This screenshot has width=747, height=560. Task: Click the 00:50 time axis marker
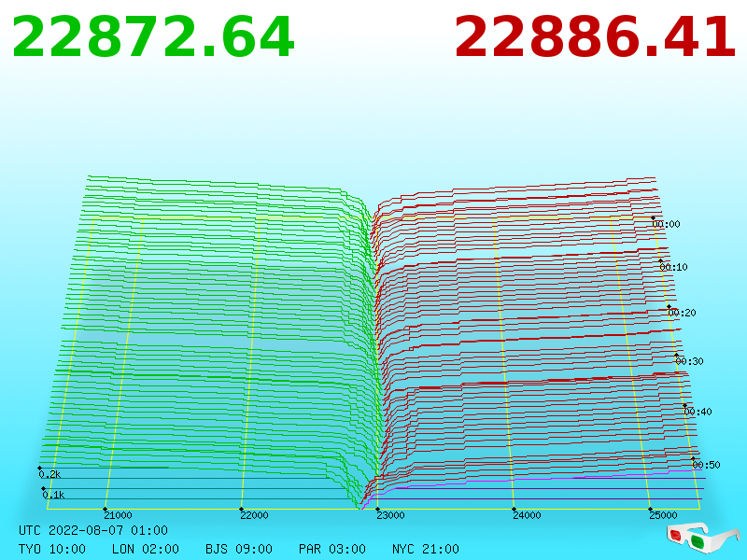tap(706, 464)
